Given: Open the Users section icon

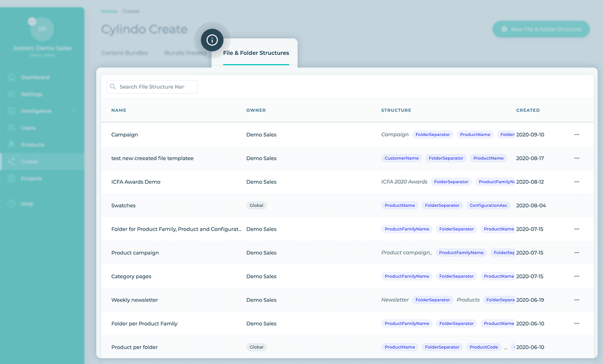Looking at the screenshot, I should [11, 127].
